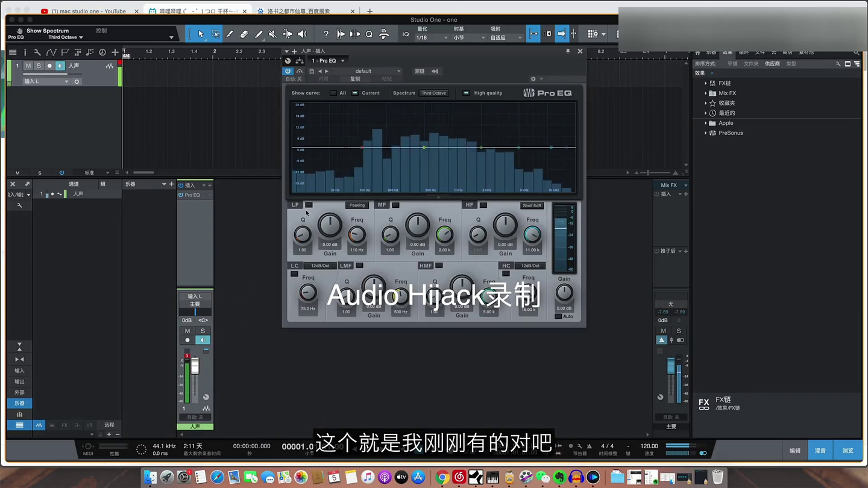
Task: Toggle High quality mode in Pro EQ
Action: [466, 93]
